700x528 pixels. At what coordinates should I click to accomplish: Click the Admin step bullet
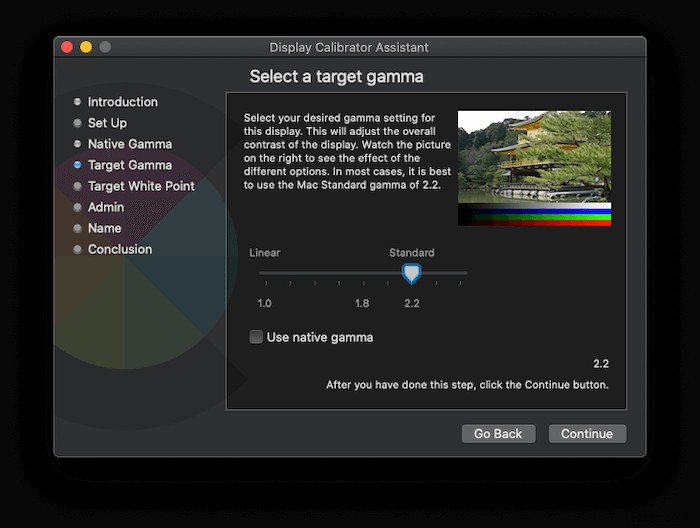pyautogui.click(x=77, y=207)
